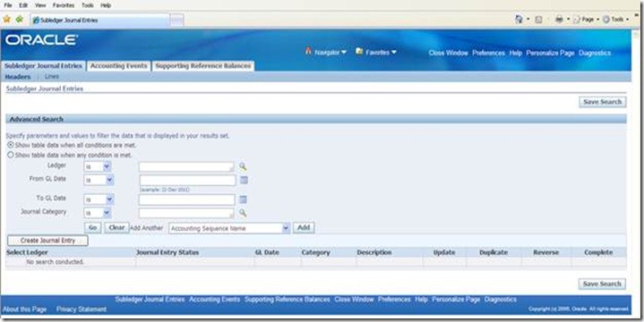Screen dimensions: 644x322
Task: Click footer Supporting Reference Balances link
Action: tap(288, 300)
